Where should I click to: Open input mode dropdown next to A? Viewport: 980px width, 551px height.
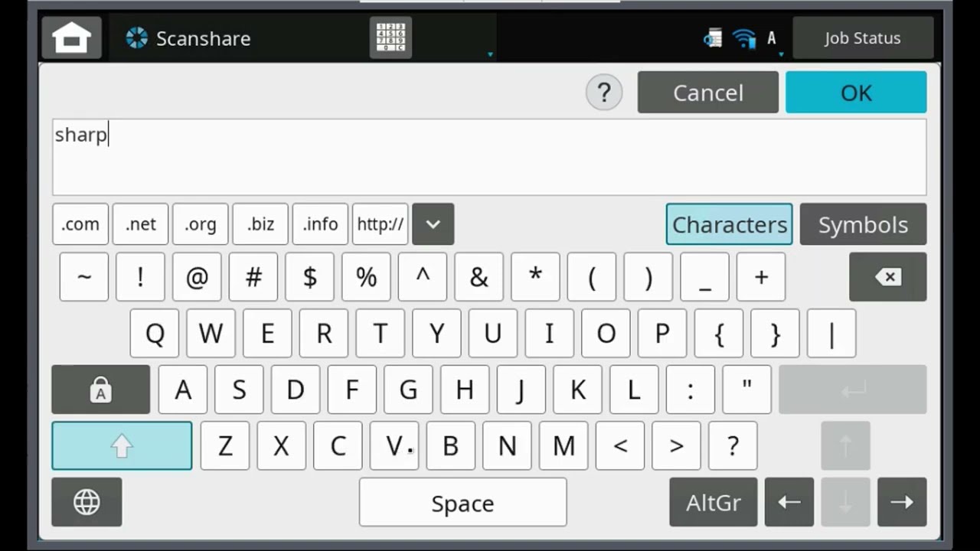click(x=780, y=54)
